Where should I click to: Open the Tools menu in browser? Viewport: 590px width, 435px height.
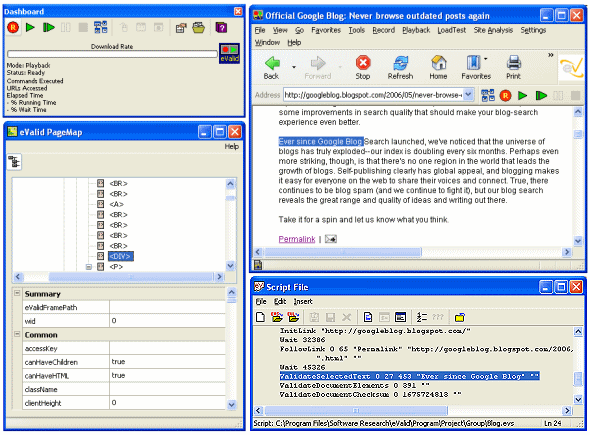point(356,30)
